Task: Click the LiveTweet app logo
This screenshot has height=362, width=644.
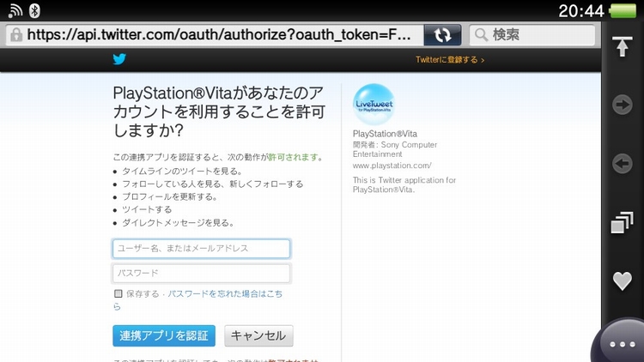Action: 374,105
